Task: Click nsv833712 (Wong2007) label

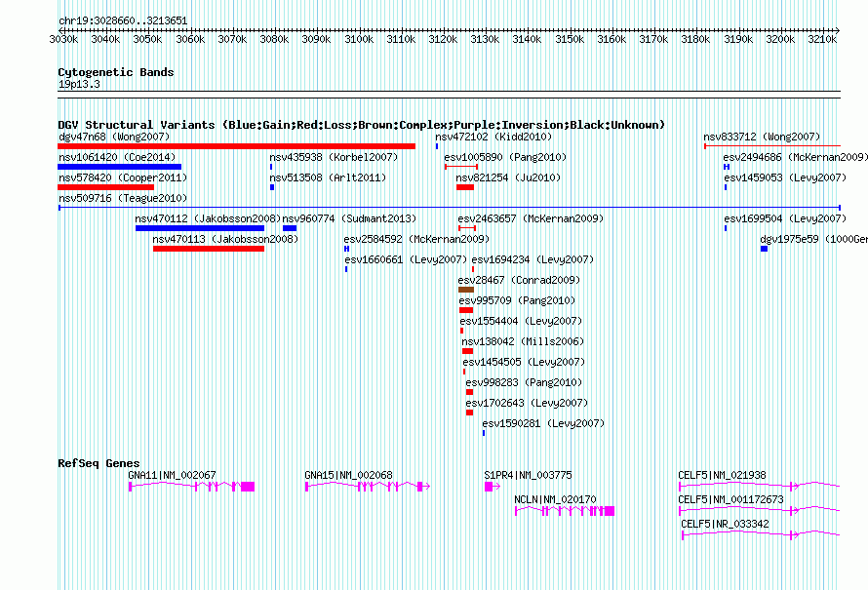Action: pos(762,137)
